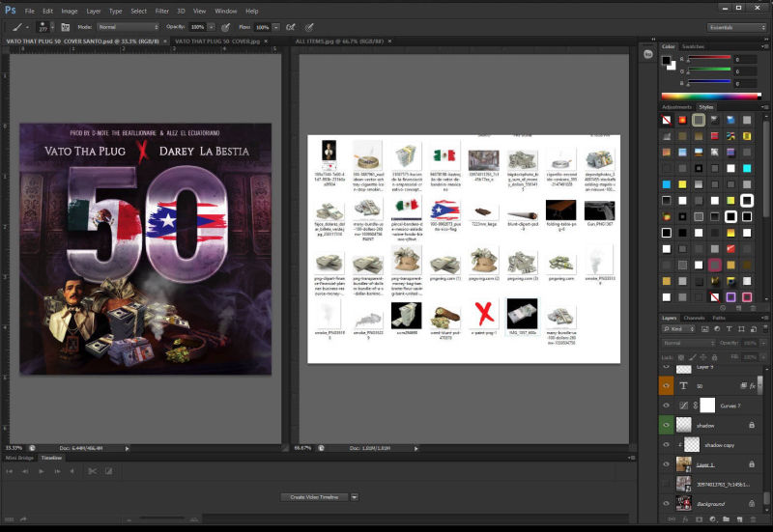Enable airbrush mode icon
This screenshot has height=532, width=773.
pos(291,27)
